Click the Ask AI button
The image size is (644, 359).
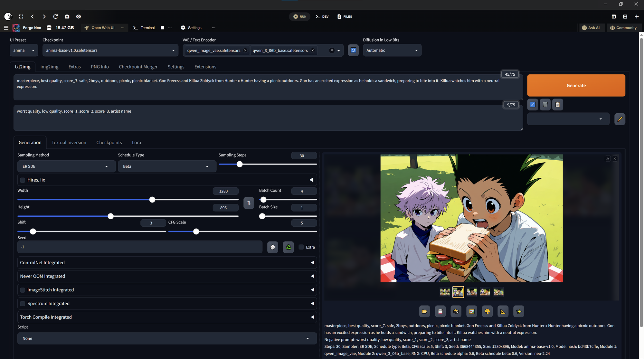pos(592,28)
